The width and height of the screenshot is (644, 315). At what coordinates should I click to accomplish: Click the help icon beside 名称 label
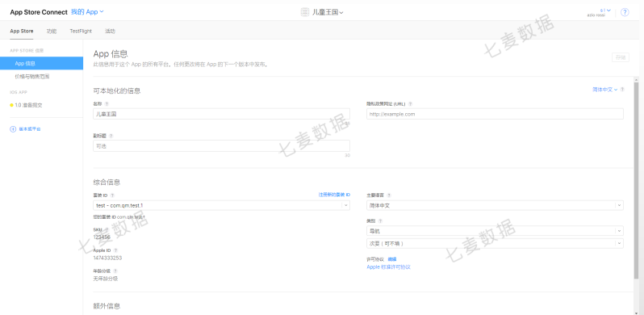pos(107,104)
